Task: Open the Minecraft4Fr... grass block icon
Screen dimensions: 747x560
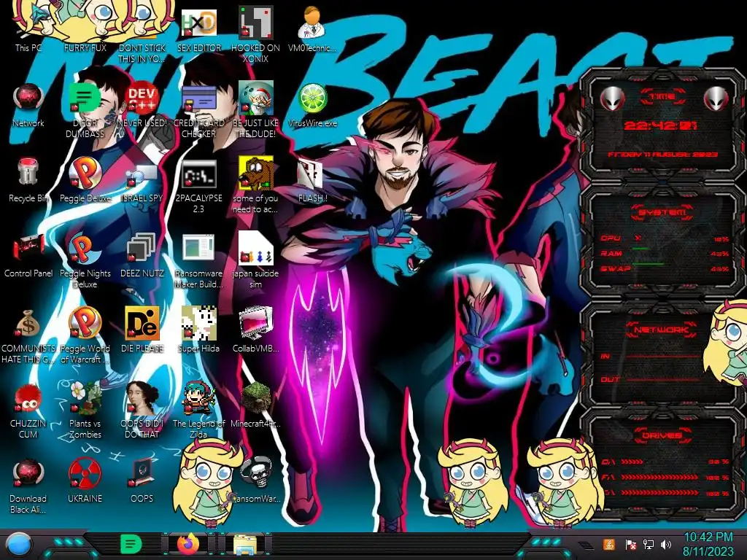Action: pos(255,405)
